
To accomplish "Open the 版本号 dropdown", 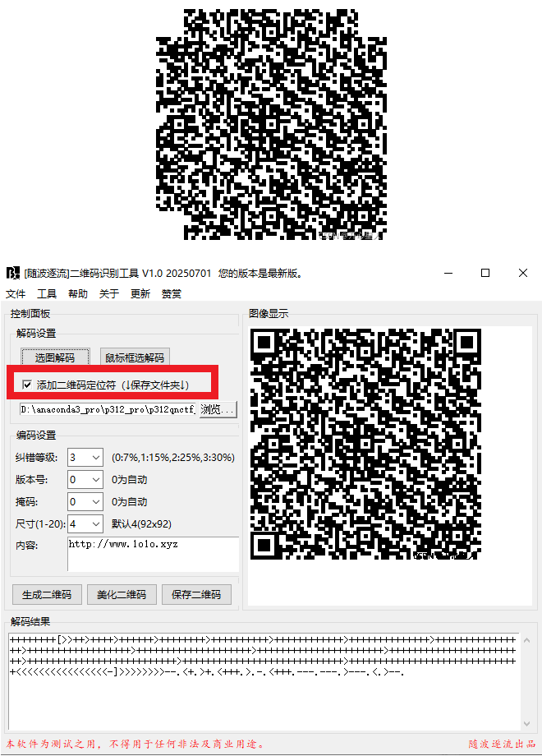I will coord(85,479).
